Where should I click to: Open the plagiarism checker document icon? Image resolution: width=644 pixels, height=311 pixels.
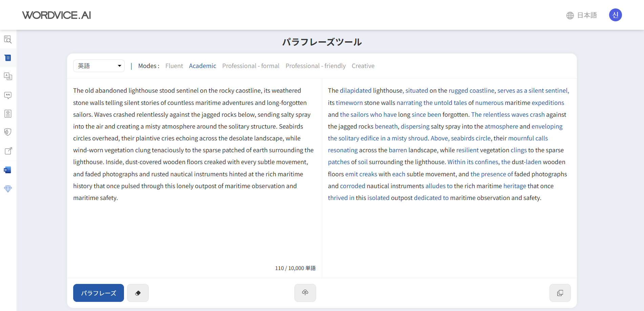click(7, 113)
